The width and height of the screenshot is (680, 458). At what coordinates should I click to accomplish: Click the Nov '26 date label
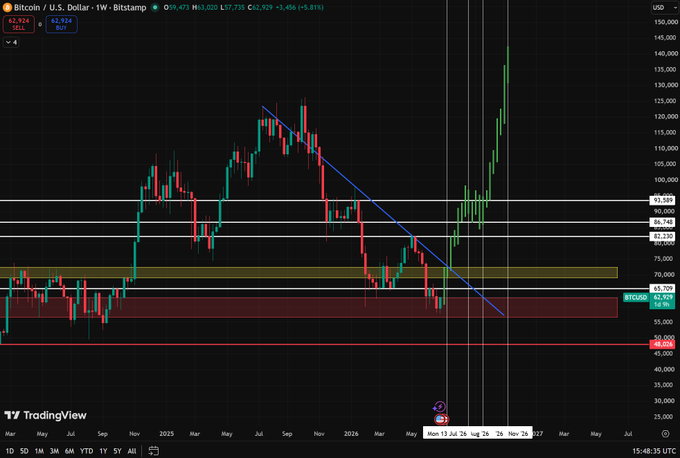[x=518, y=433]
